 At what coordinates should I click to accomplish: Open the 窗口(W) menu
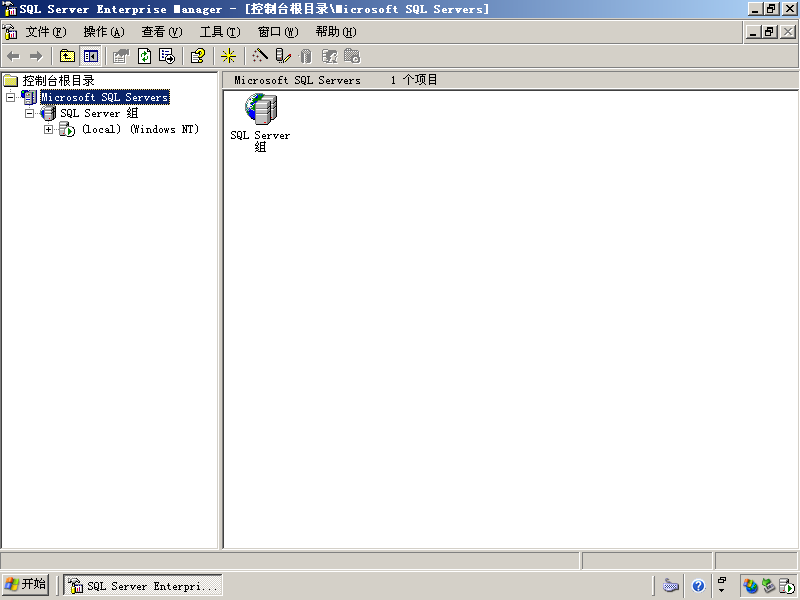[278, 32]
